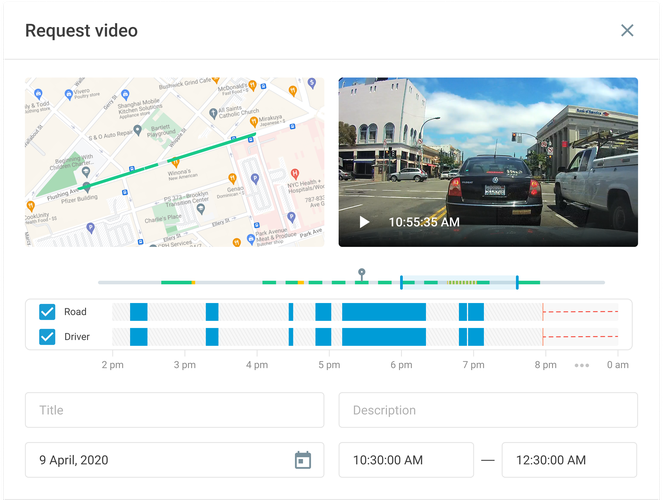Click the Vivero Poultry store map pin

tap(68, 95)
